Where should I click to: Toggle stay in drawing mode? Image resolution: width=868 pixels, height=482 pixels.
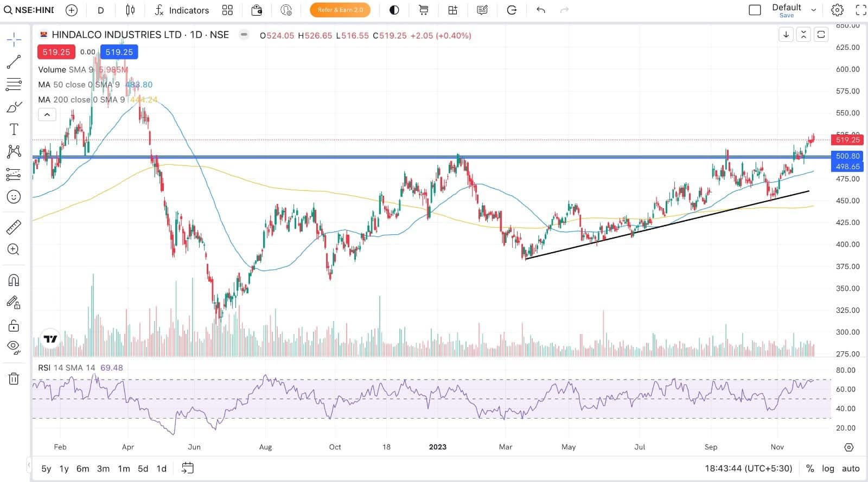pyautogui.click(x=14, y=303)
